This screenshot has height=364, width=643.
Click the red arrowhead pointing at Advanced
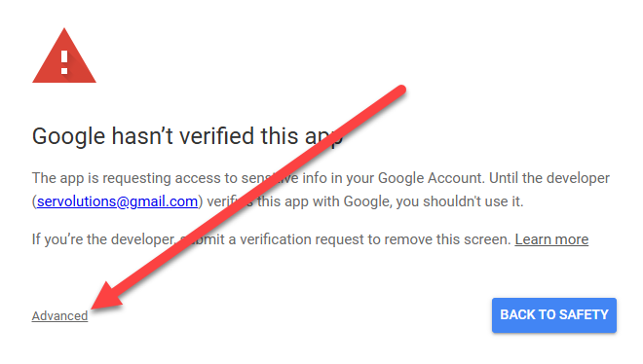tap(106, 296)
